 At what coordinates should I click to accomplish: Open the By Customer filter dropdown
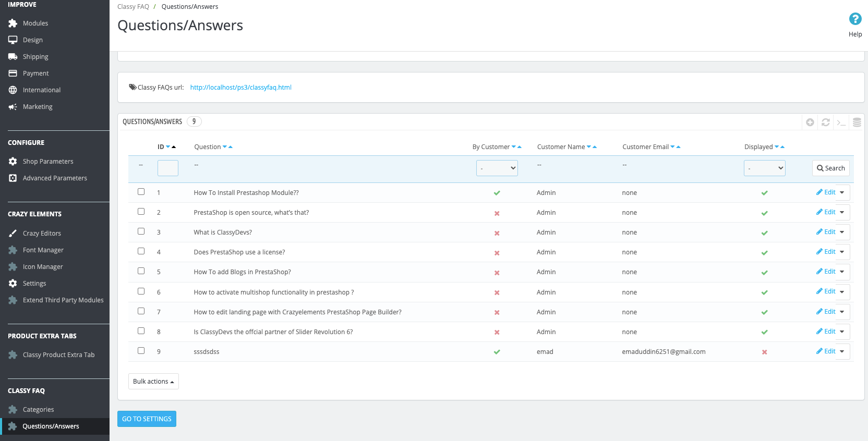coord(497,168)
